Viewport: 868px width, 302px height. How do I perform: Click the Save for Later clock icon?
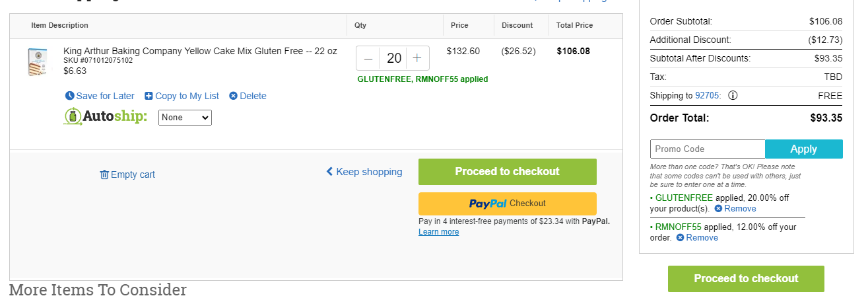pos(70,96)
